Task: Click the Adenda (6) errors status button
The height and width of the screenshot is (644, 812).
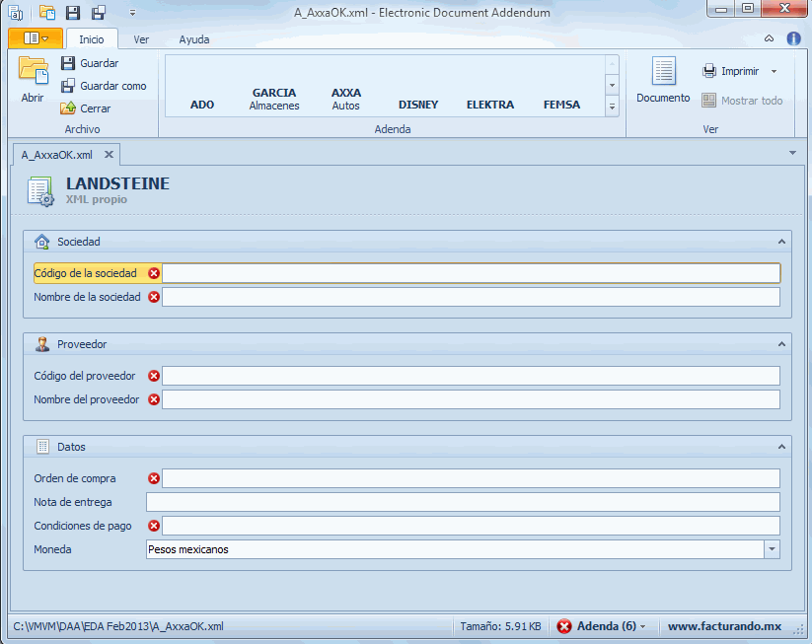Action: click(x=600, y=626)
